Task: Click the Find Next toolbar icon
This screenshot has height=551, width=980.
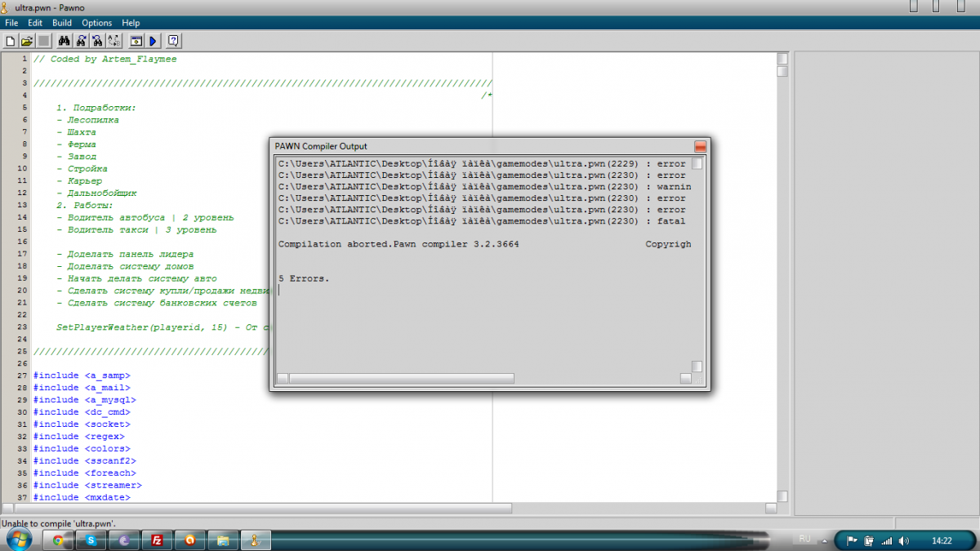Action: pyautogui.click(x=82, y=41)
